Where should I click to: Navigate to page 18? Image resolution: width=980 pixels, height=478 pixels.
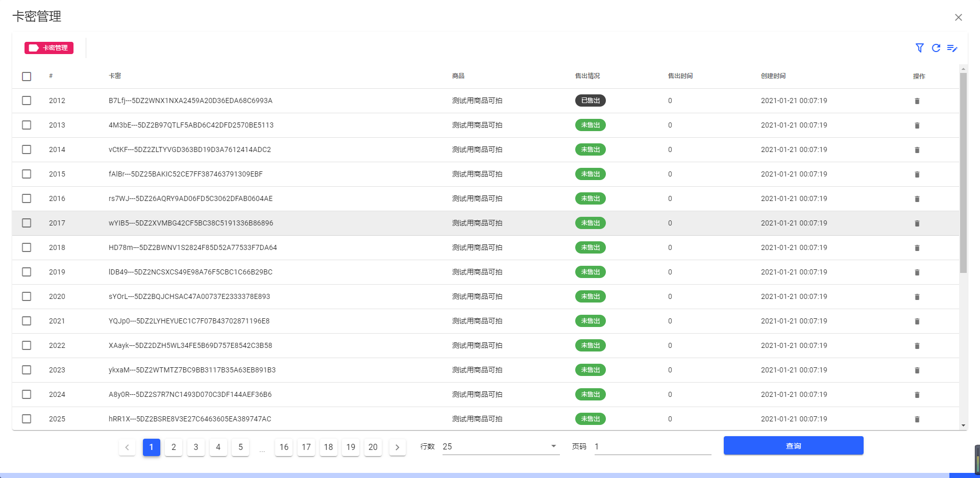click(x=329, y=447)
